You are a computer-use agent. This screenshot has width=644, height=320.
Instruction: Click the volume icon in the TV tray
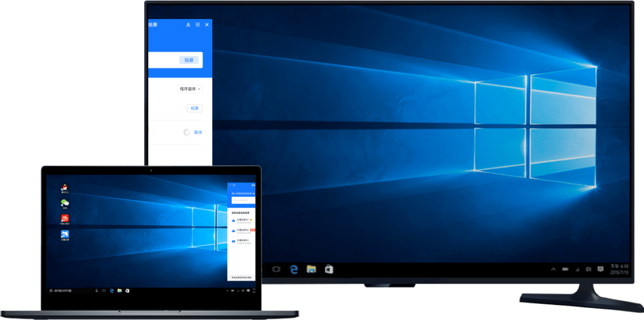(x=588, y=269)
